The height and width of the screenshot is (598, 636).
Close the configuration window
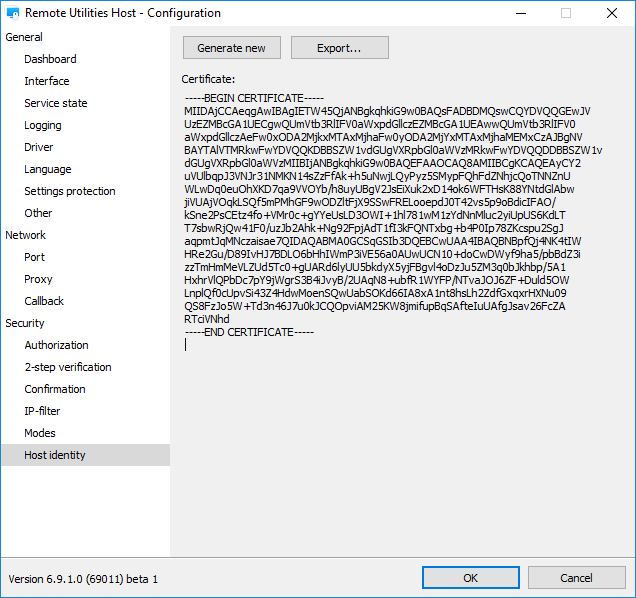coord(612,13)
